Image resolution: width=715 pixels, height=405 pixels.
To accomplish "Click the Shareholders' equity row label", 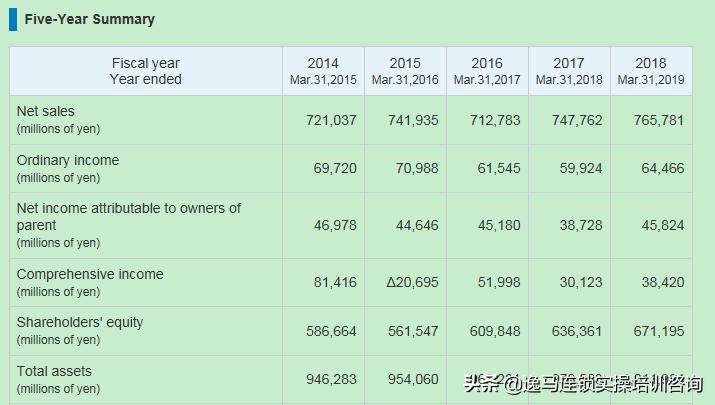I will (x=80, y=322).
